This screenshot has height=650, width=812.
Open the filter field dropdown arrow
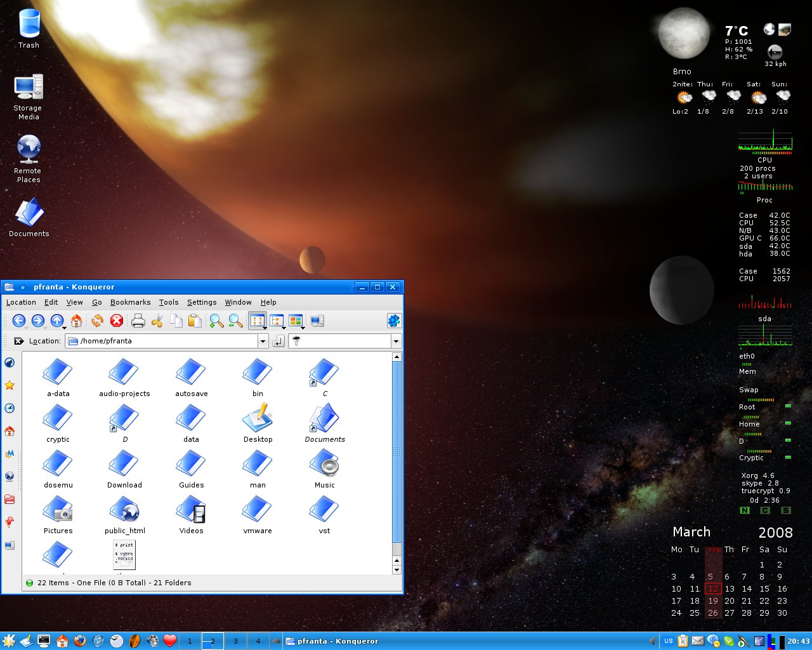(x=396, y=342)
